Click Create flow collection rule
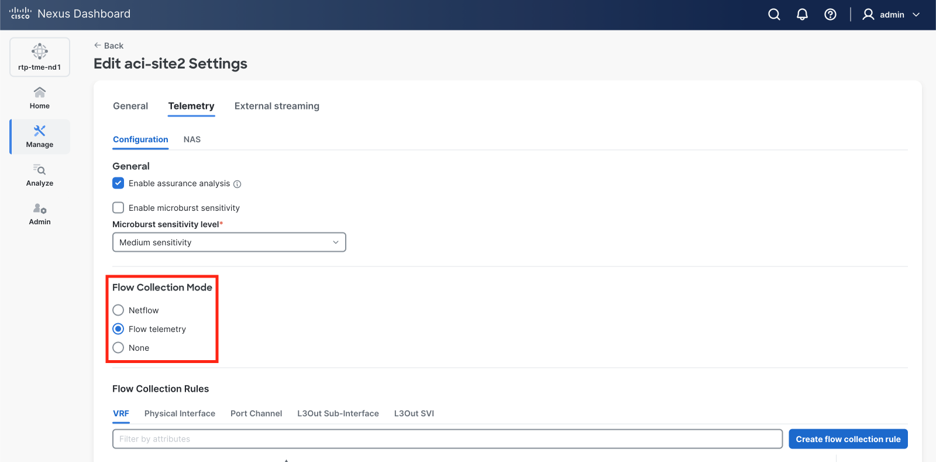 click(848, 439)
